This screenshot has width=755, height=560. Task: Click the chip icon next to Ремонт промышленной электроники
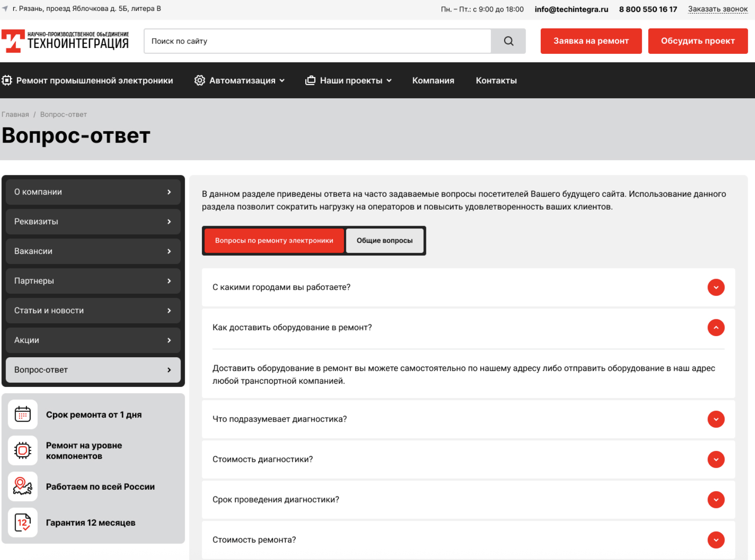7,80
